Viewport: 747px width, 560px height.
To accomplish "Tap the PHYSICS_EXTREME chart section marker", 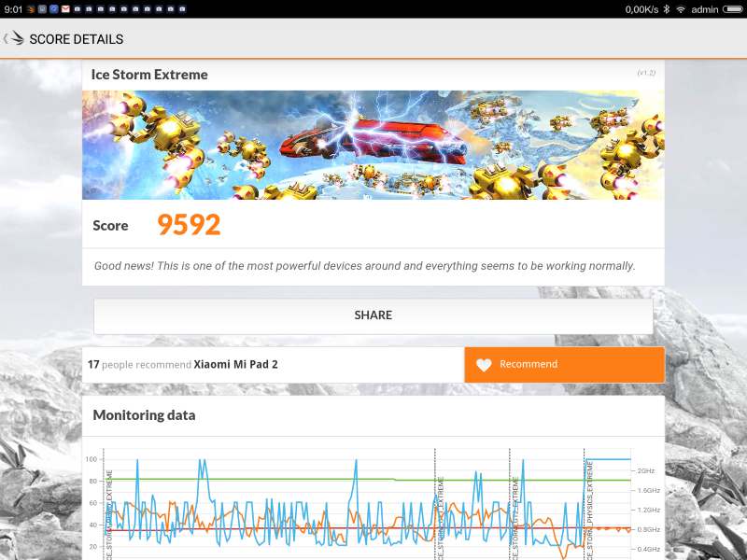I will point(590,511).
